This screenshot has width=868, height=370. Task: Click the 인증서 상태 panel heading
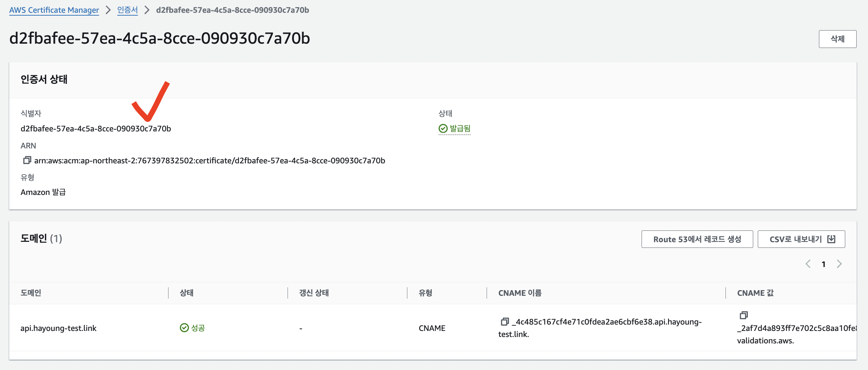coord(44,79)
